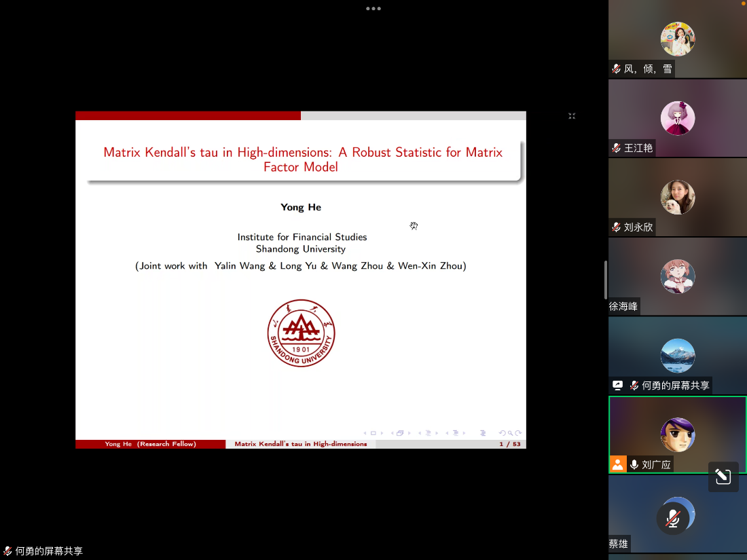This screenshot has height=560, width=747.
Task: Click the exit fullscreen arrows icon
Action: [572, 116]
